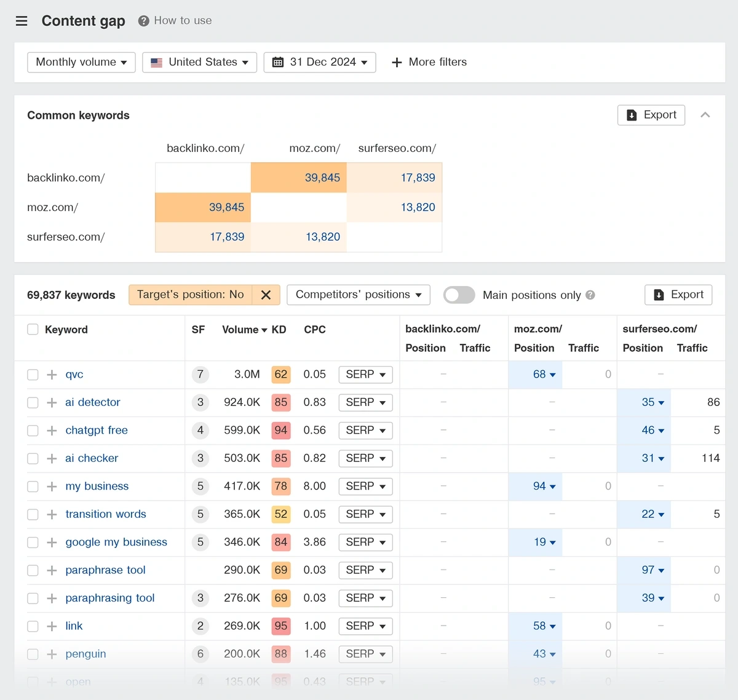Click the SF badge 6 for penguin
Viewport: 738px width, 700px height.
200,654
